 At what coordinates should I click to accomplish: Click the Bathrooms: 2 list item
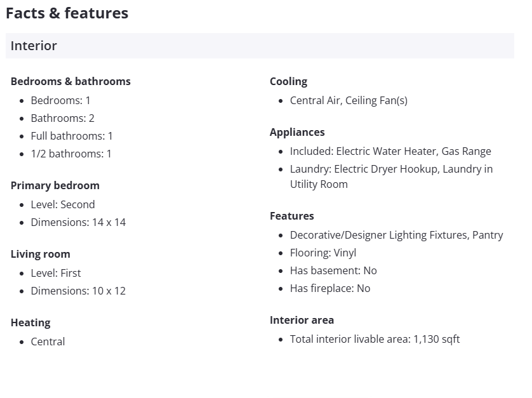click(x=62, y=118)
